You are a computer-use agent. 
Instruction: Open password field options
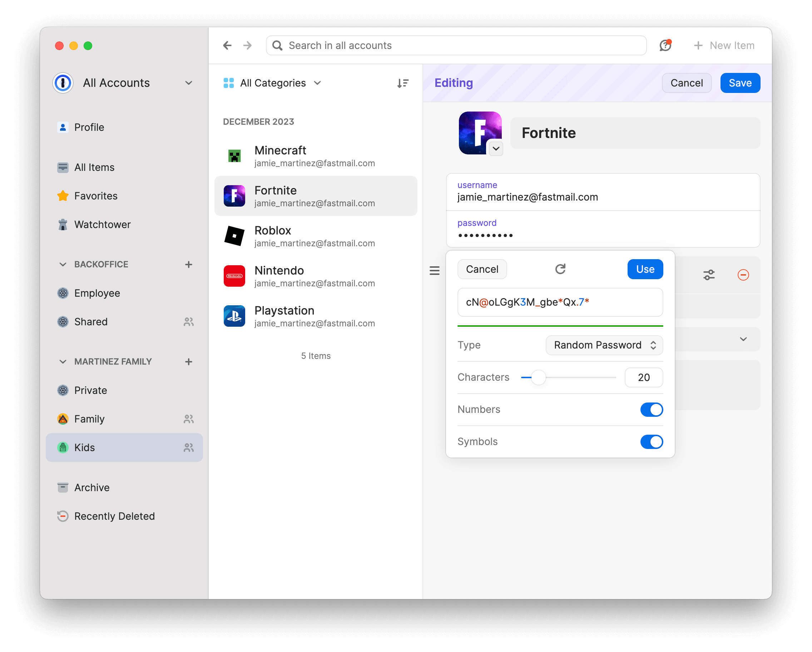(709, 275)
